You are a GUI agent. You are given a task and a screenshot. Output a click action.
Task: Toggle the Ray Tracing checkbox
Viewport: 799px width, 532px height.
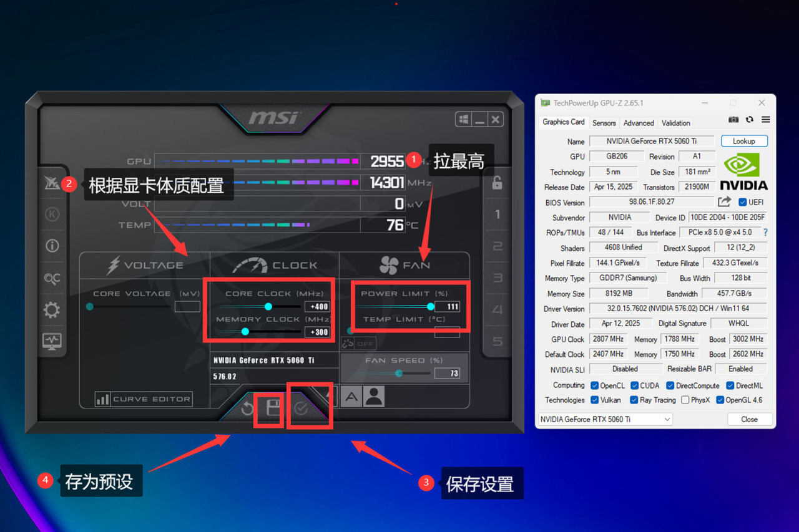coord(634,400)
